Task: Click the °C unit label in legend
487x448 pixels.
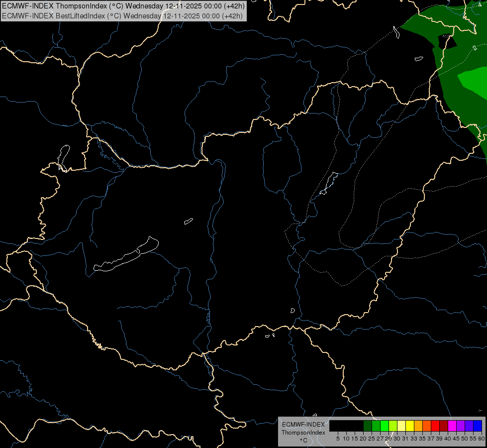Action: (304, 440)
